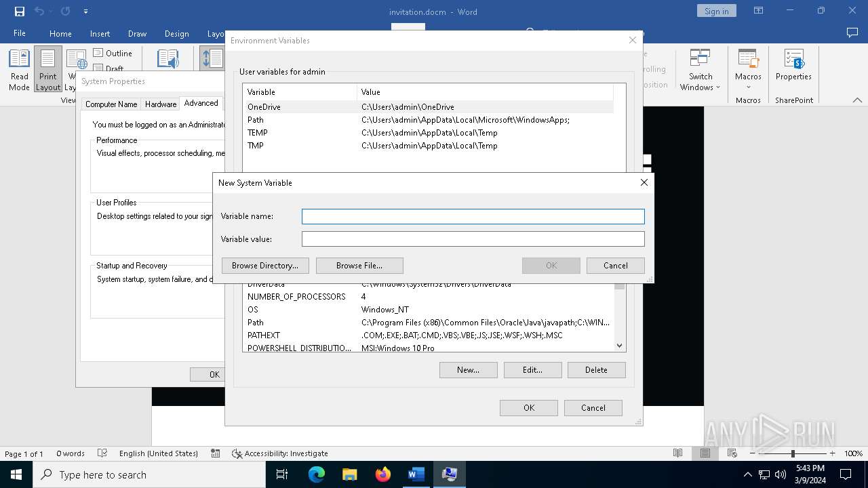Viewport: 868px width, 488px height.
Task: Click the Variable column header
Action: [x=300, y=92]
